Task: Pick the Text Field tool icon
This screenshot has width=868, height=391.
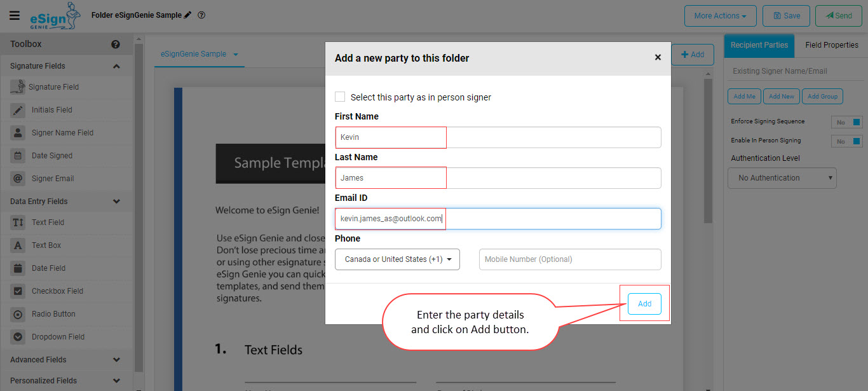Action: pyautogui.click(x=18, y=223)
